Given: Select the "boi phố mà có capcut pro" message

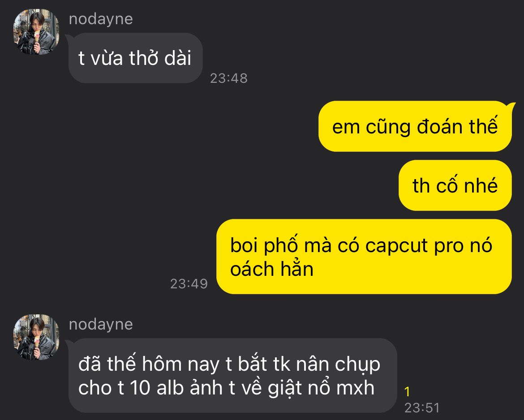Looking at the screenshot, I should point(364,257).
